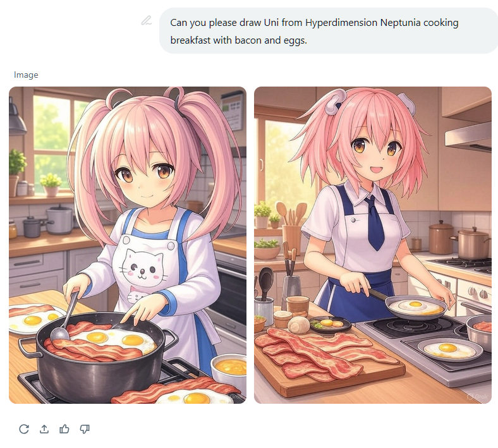
Task: Like the response with the thumbs up icon
Action: 64,429
